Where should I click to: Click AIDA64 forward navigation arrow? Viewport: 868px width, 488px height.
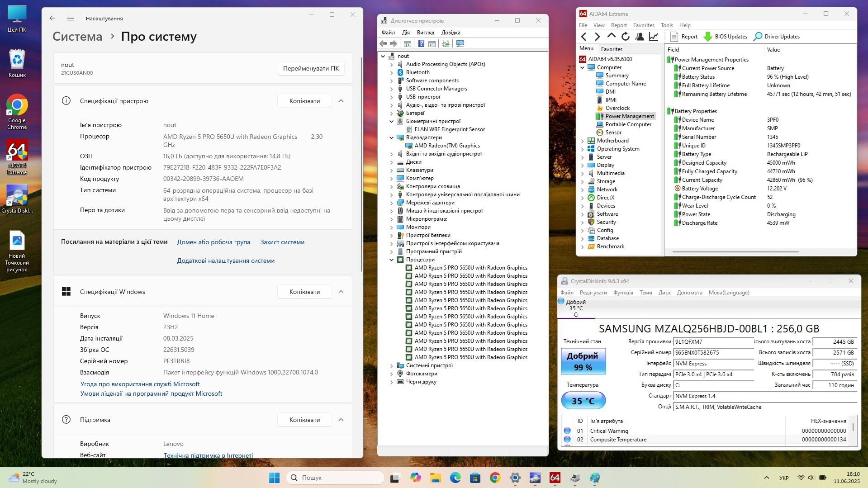(597, 37)
